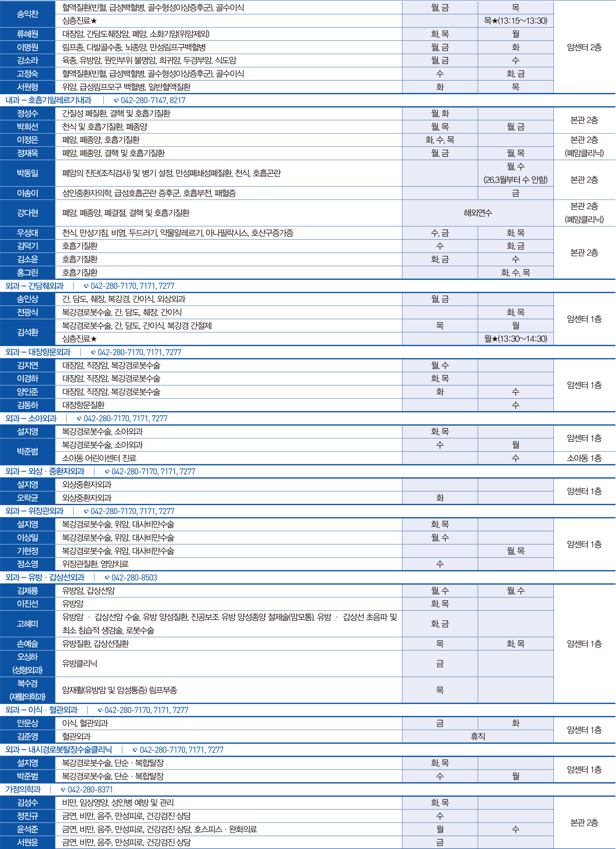Click phone icon next to 위장관외과
This screenshot has width=616, height=849.
tap(86, 511)
